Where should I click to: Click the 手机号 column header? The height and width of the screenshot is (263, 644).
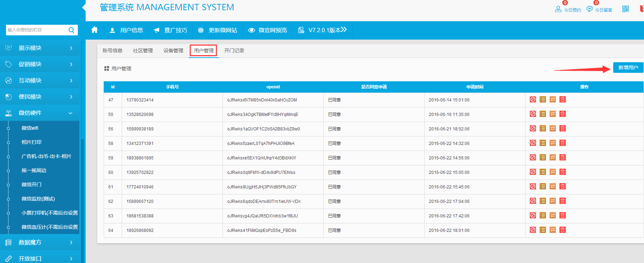(x=172, y=87)
